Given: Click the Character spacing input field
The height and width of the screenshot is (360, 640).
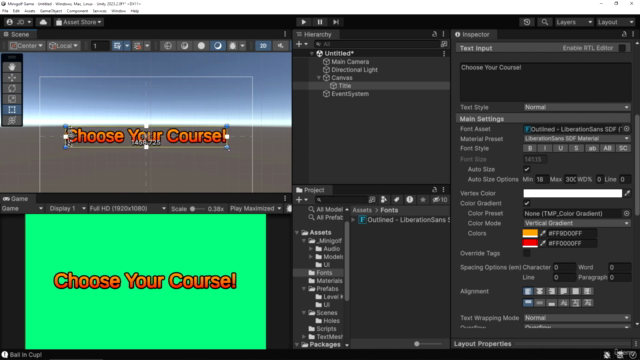Looking at the screenshot, I should [564, 267].
